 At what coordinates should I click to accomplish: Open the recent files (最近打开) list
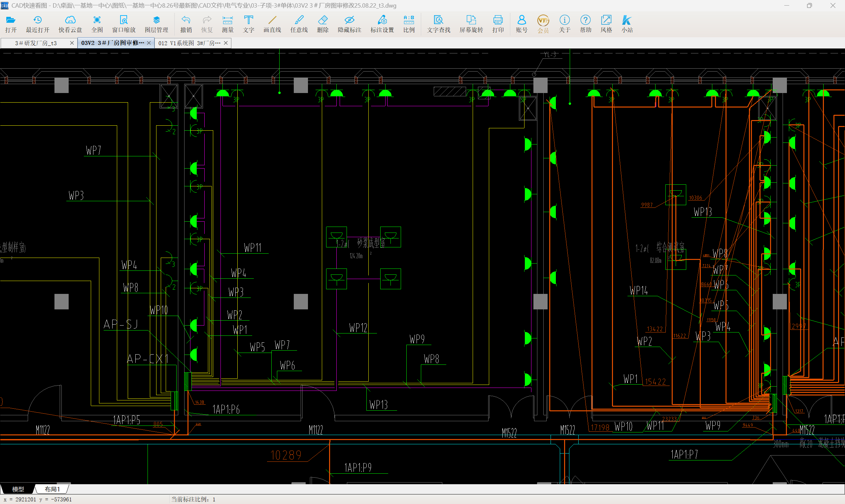point(37,24)
